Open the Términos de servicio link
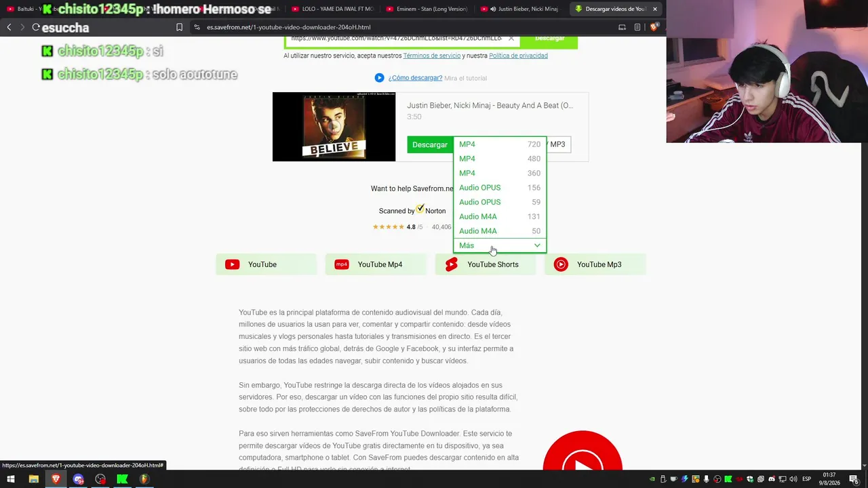 432,56
